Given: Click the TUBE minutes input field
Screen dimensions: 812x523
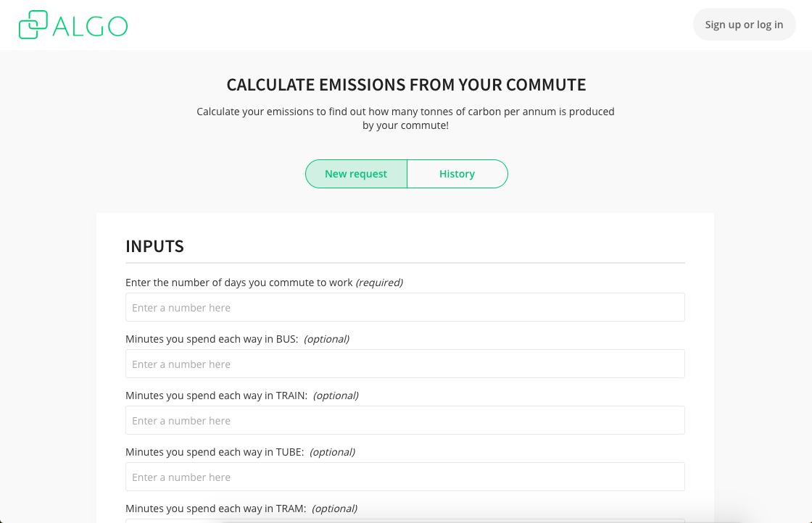Looking at the screenshot, I should [x=405, y=477].
